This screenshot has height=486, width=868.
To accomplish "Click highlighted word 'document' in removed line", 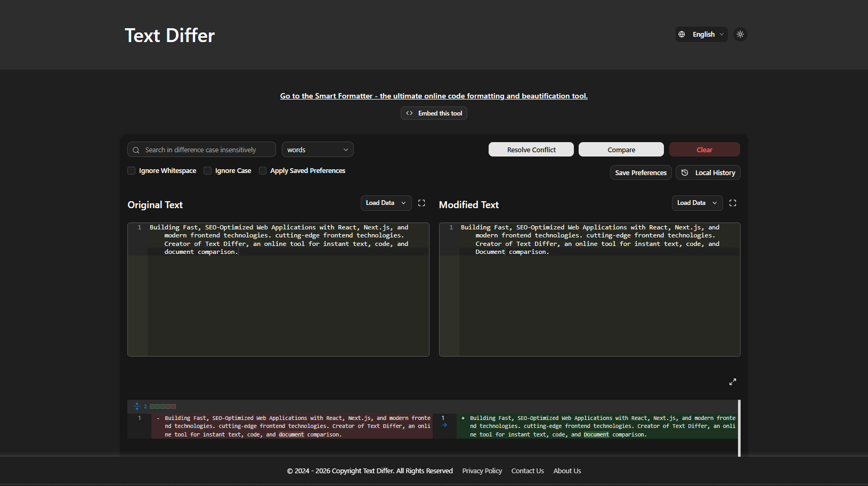I will [x=291, y=434].
